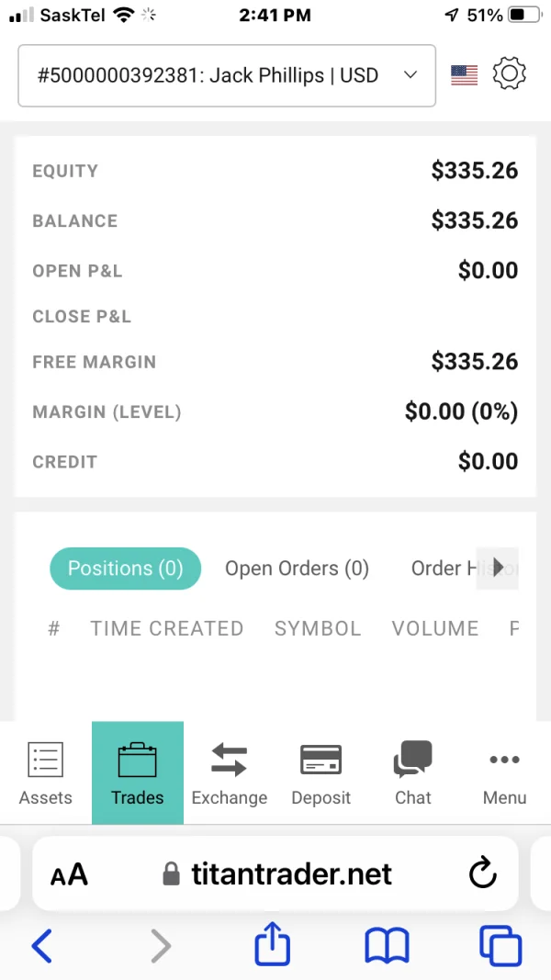Image resolution: width=551 pixels, height=980 pixels.
Task: Reload the titantrader.net page
Action: tap(483, 873)
